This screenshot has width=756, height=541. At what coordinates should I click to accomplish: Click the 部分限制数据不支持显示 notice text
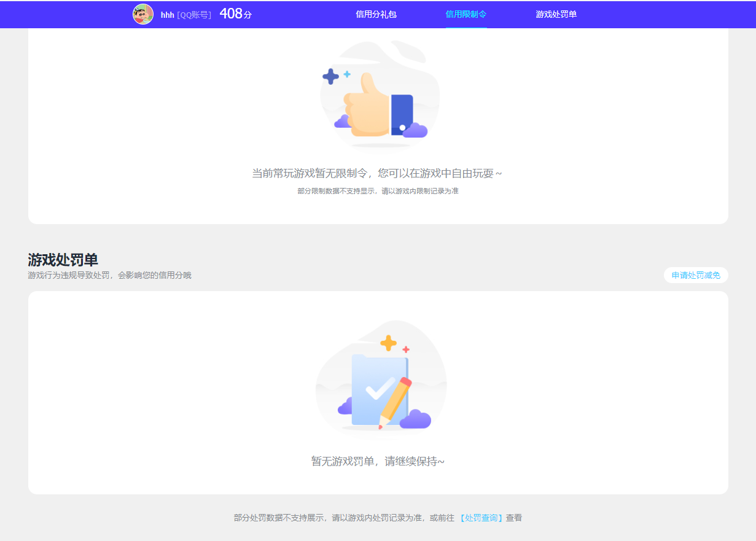point(378,191)
